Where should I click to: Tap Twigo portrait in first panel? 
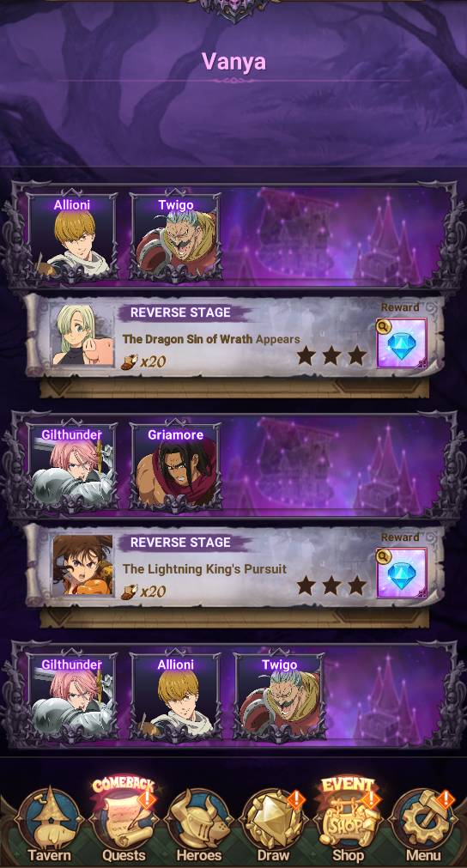(176, 236)
